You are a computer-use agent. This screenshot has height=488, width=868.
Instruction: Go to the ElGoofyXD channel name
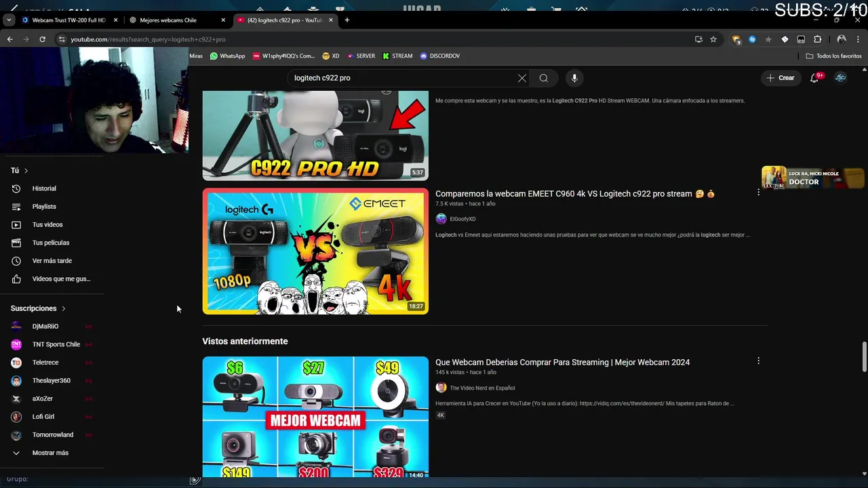[x=462, y=219]
